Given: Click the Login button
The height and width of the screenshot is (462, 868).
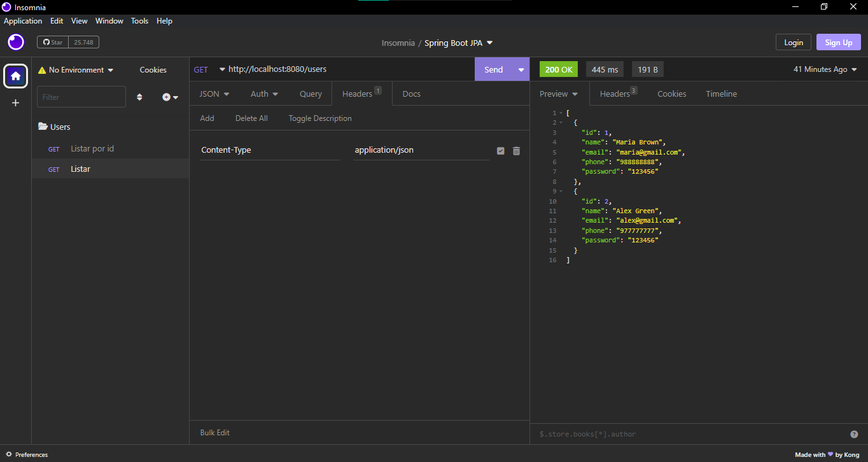Looking at the screenshot, I should [794, 42].
